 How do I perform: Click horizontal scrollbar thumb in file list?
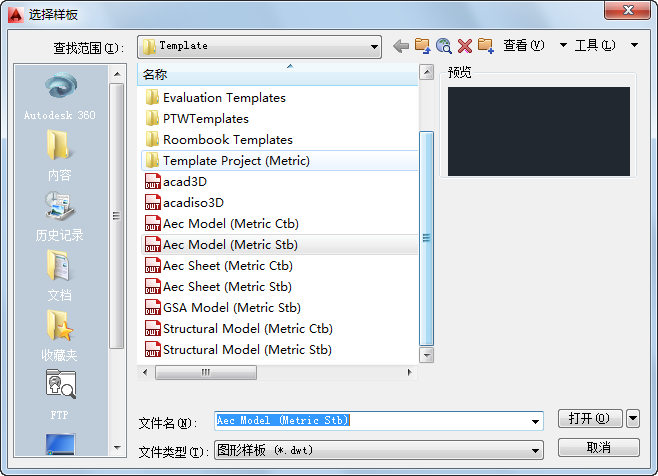(206, 372)
